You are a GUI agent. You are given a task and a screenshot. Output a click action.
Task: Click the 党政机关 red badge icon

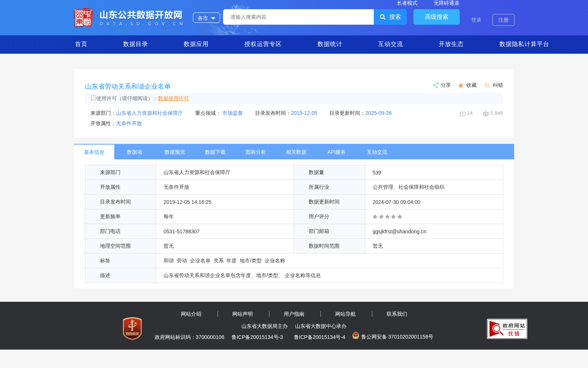(x=132, y=328)
